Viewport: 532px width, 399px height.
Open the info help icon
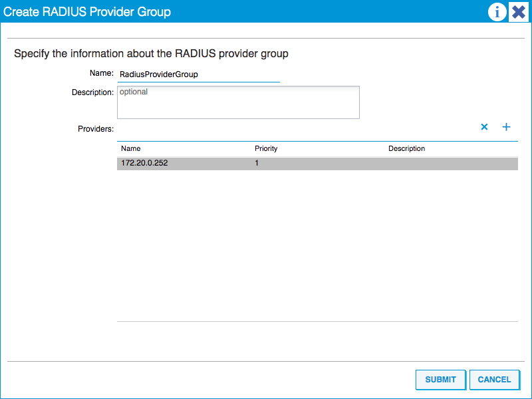[497, 12]
